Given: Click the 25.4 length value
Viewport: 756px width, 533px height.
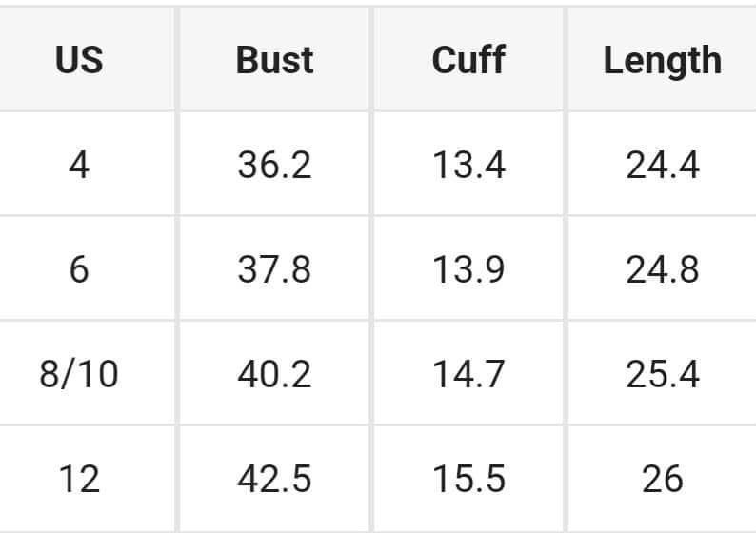Looking at the screenshot, I should click(x=663, y=374).
